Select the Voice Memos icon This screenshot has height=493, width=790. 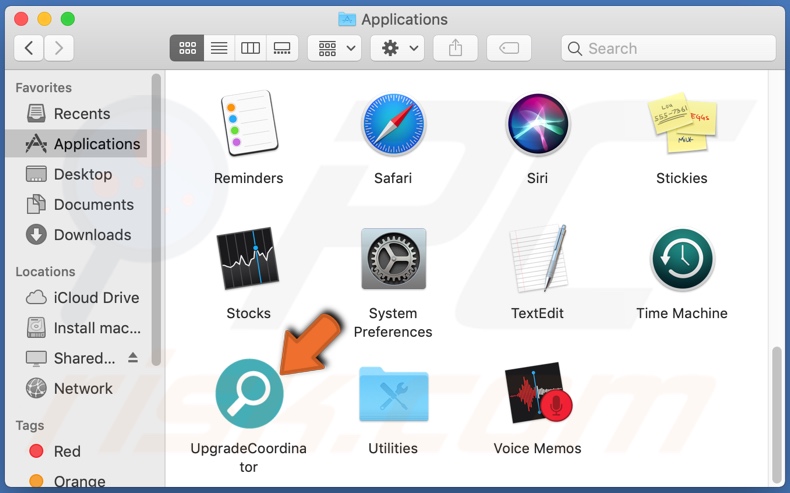tap(538, 393)
